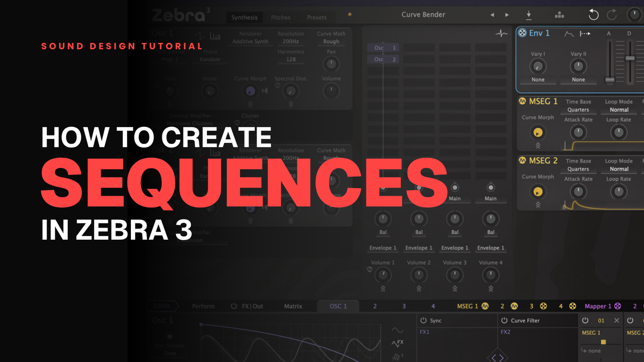Open the preset browser blocks icon
The height and width of the screenshot is (362, 644).
(x=559, y=15)
